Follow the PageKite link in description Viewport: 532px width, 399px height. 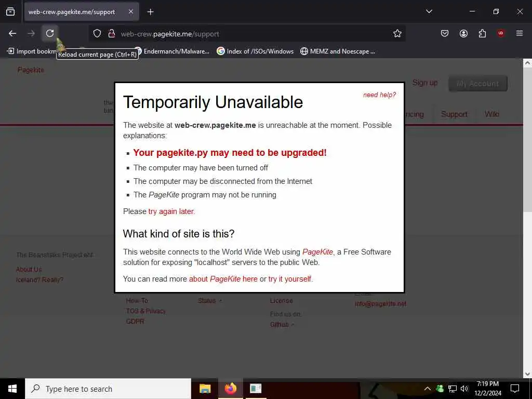click(317, 252)
